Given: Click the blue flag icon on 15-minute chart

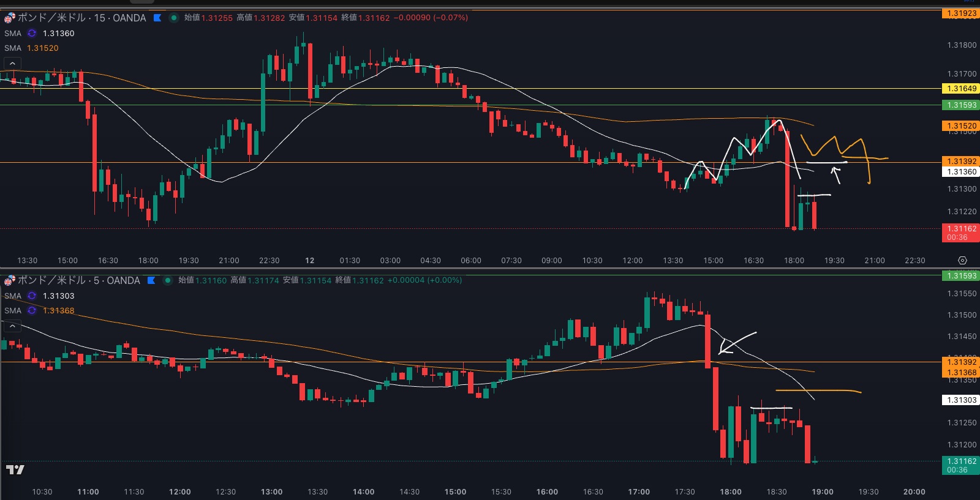Looking at the screenshot, I should tap(157, 18).
